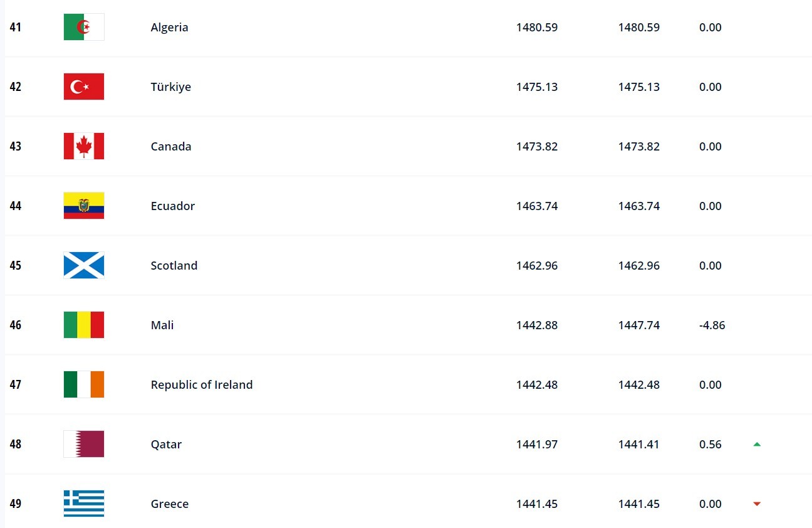The image size is (812, 528).
Task: Open the Türkiye team link
Action: [x=170, y=87]
